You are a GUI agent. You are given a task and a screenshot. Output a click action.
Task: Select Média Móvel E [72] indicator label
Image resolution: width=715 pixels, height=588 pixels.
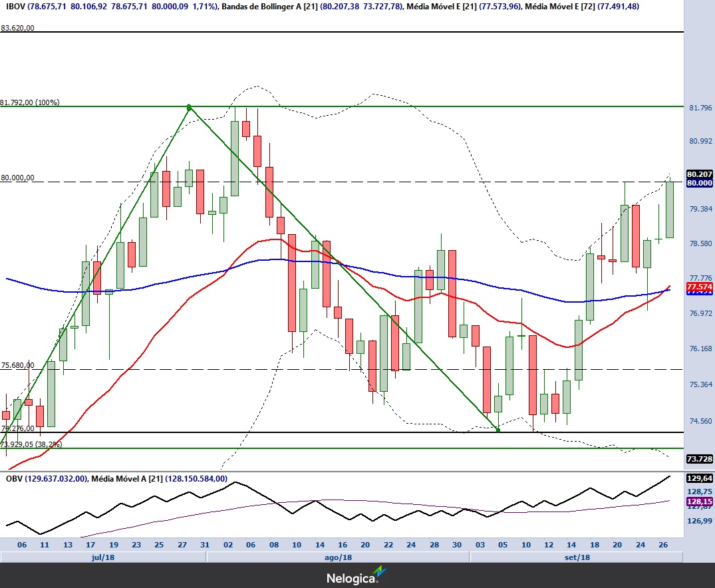[x=558, y=7]
